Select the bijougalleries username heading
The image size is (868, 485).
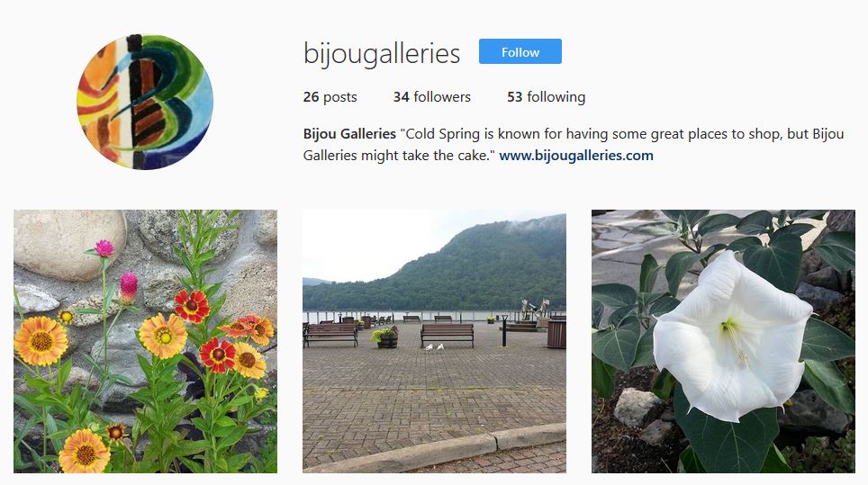coord(382,54)
